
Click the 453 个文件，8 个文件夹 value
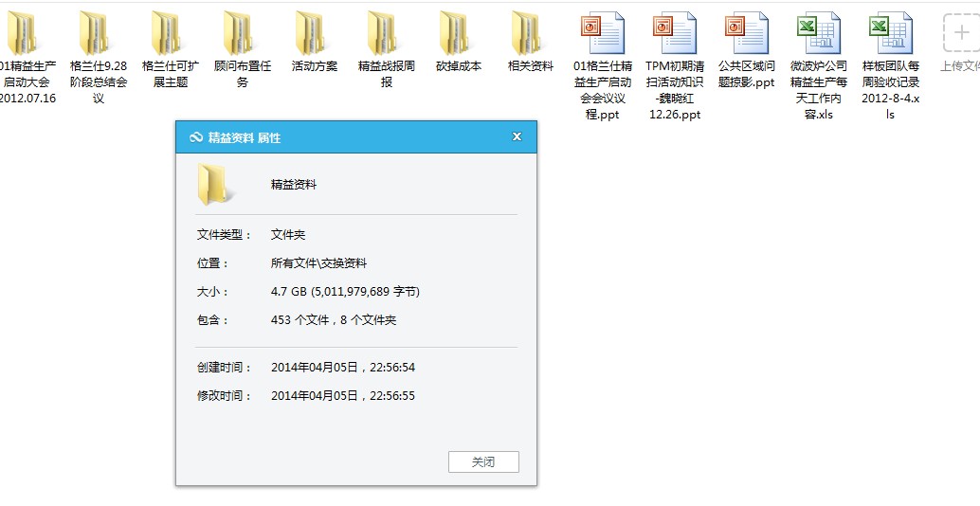coord(334,320)
